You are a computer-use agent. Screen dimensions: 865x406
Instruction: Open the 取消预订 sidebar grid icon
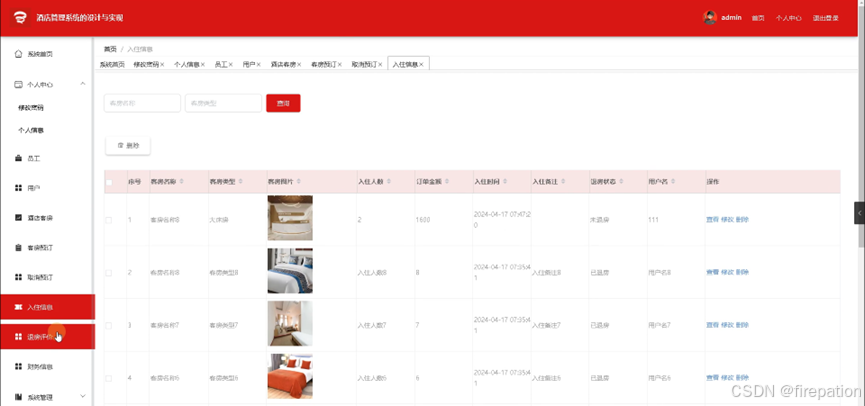pos(18,277)
